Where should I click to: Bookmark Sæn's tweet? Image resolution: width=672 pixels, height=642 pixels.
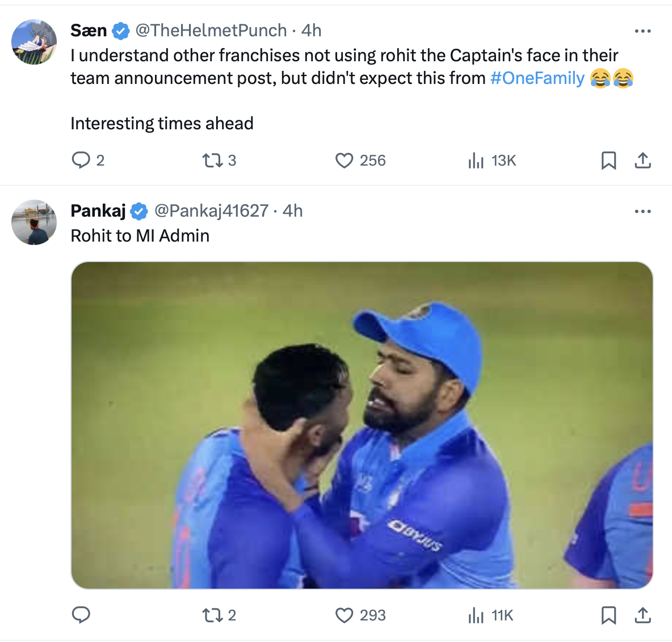click(x=608, y=160)
